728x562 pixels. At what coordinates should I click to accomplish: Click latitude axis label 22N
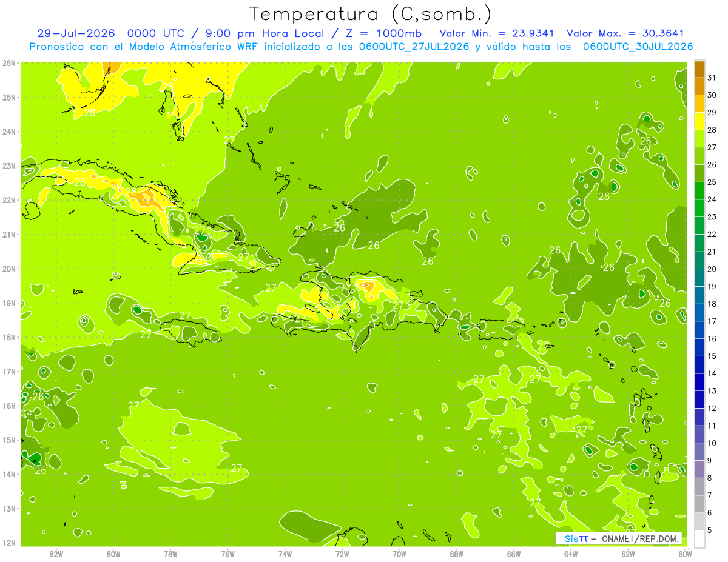click(8, 199)
